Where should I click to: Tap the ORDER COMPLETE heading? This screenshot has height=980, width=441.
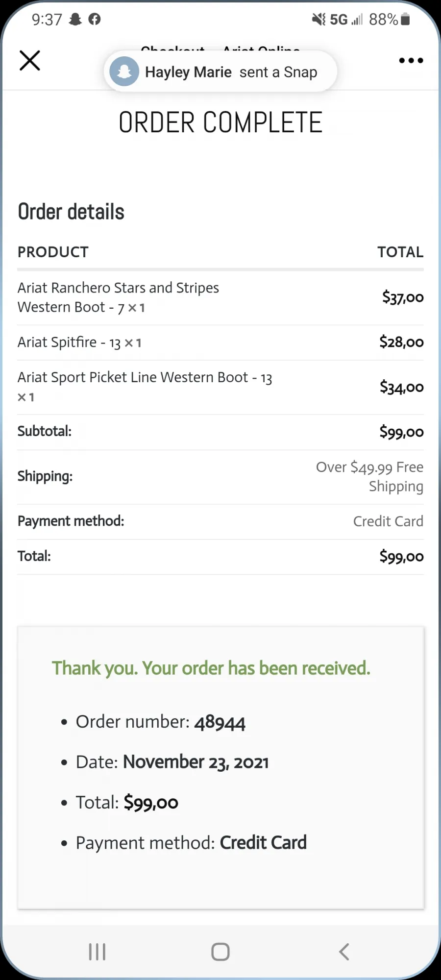tap(220, 122)
